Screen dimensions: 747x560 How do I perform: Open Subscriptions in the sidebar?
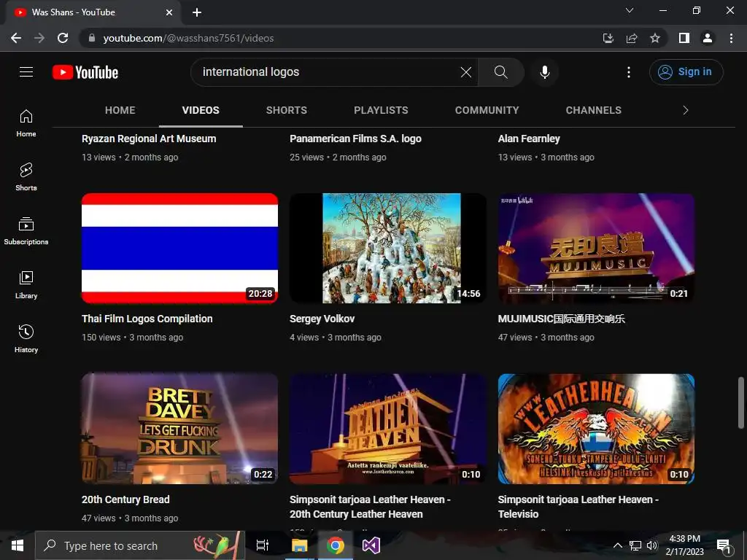tap(26, 230)
